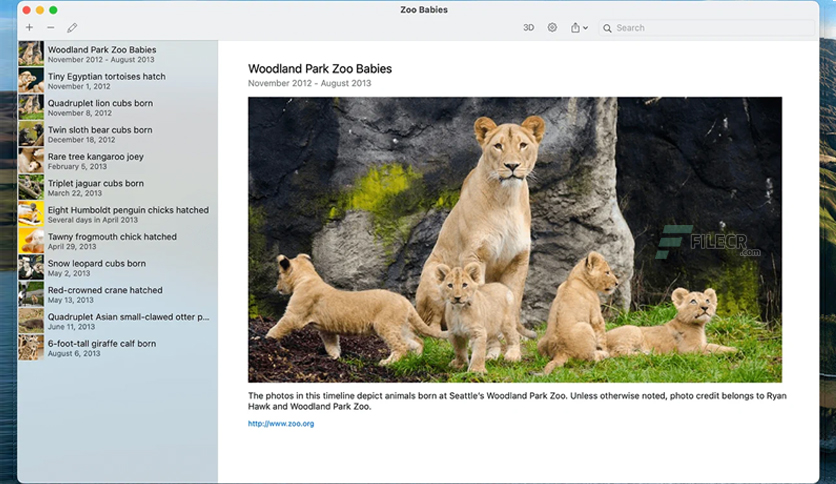The image size is (836, 484).
Task: Select Tiny Egyptian tortoises hatch event
Action: 118,80
